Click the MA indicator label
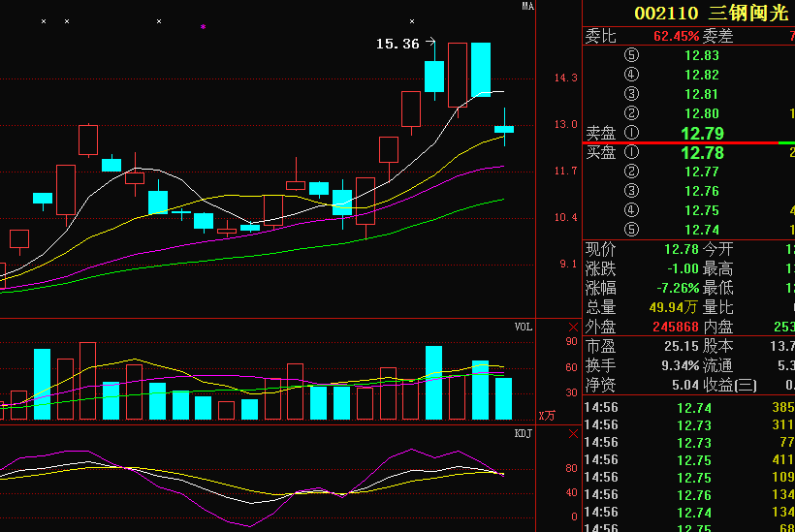The width and height of the screenshot is (795, 532). pyautogui.click(x=527, y=7)
